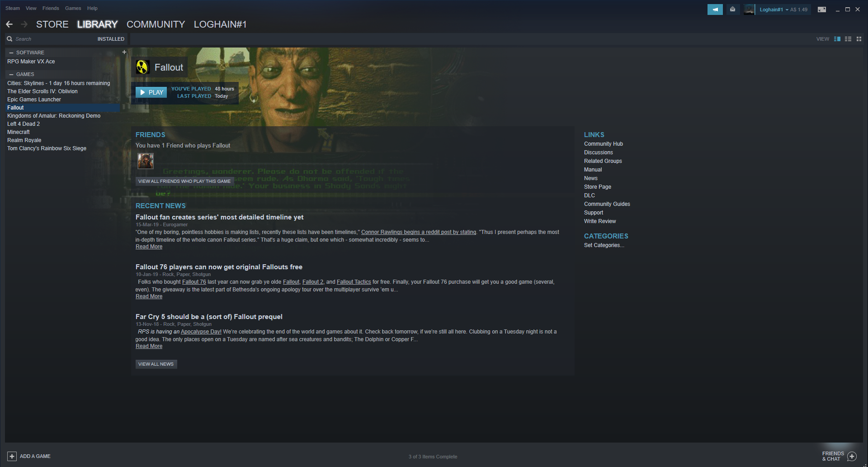This screenshot has height=467, width=868.
Task: Open the Friends menu
Action: 51,8
